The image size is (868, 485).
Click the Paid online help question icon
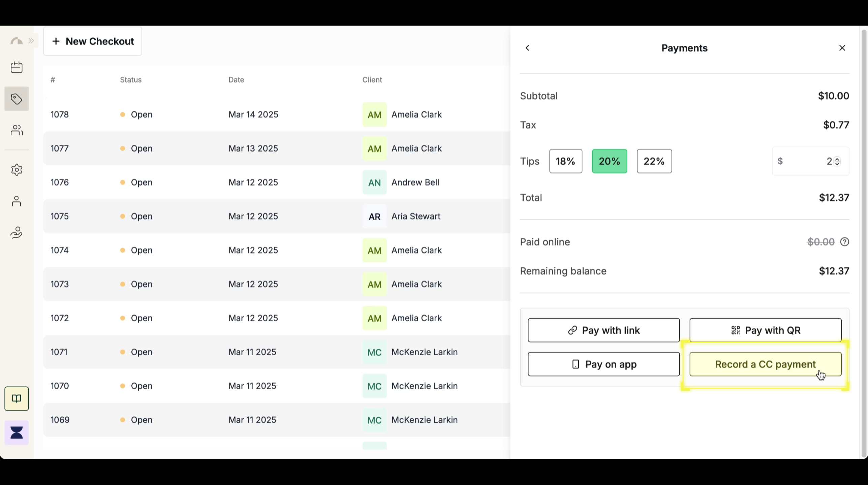(x=844, y=242)
